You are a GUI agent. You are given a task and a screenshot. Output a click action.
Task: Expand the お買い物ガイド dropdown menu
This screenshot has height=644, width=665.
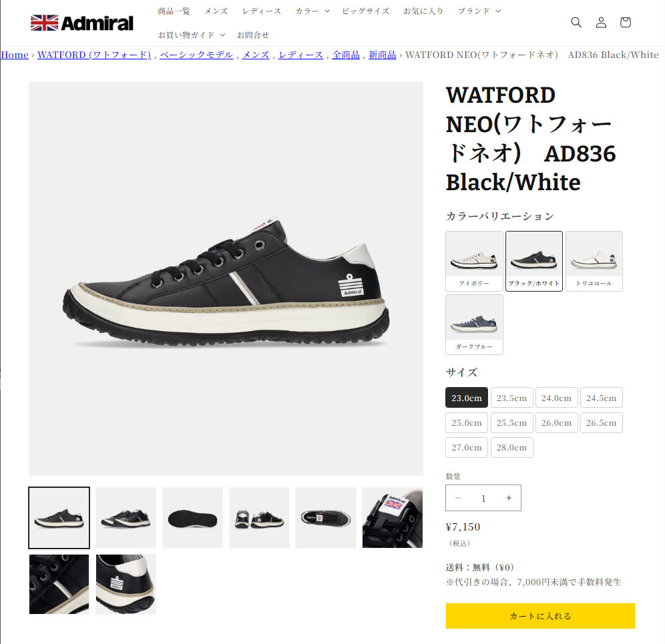coord(191,35)
